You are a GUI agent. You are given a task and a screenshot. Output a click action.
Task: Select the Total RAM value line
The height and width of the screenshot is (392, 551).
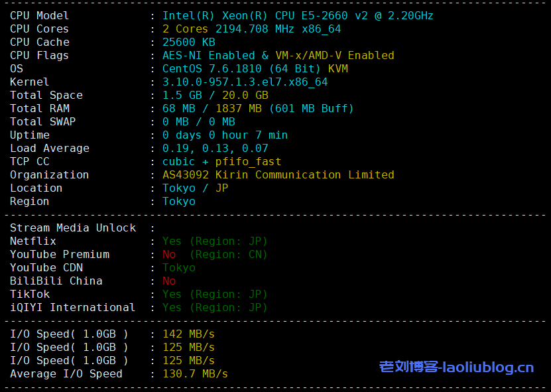258,108
